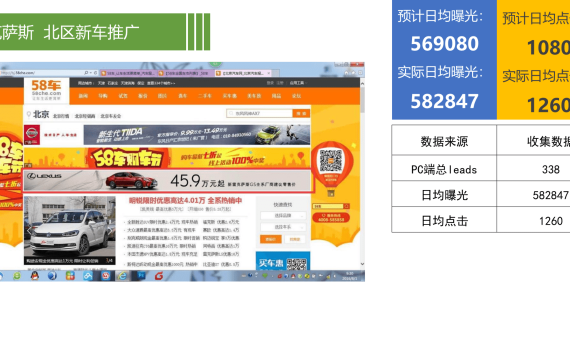Click the 1260 value in the table
Viewport: 570px width, 360px height.
(x=551, y=221)
